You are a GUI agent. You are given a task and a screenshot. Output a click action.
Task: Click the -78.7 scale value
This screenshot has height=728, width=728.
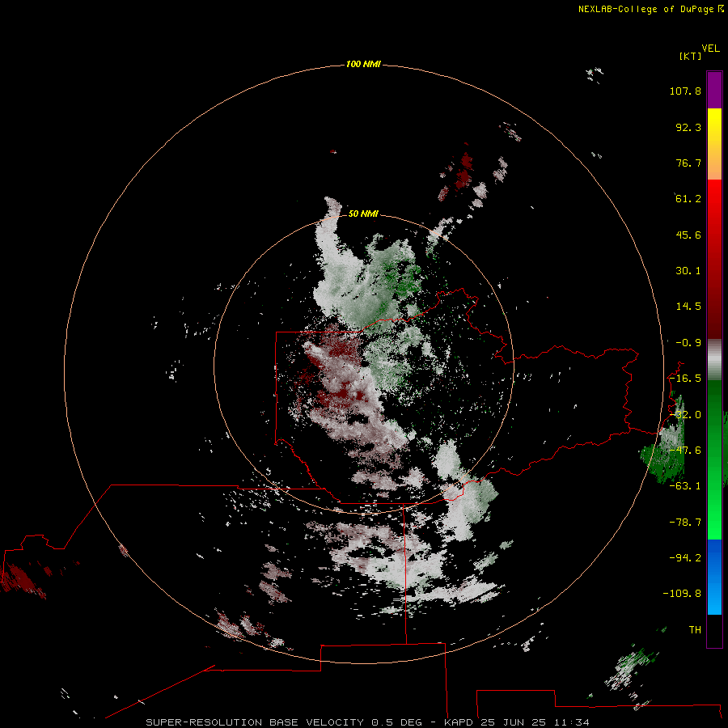pos(685,523)
